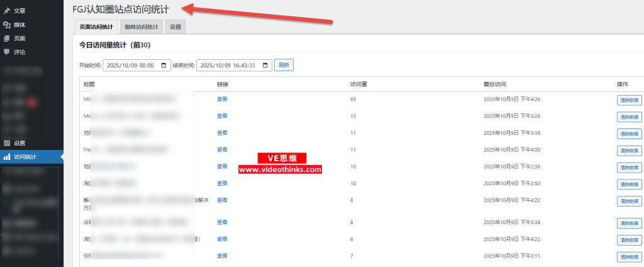
Task: Open the 设置 tab beside 蜘蛛访问统计
Action: pos(175,27)
